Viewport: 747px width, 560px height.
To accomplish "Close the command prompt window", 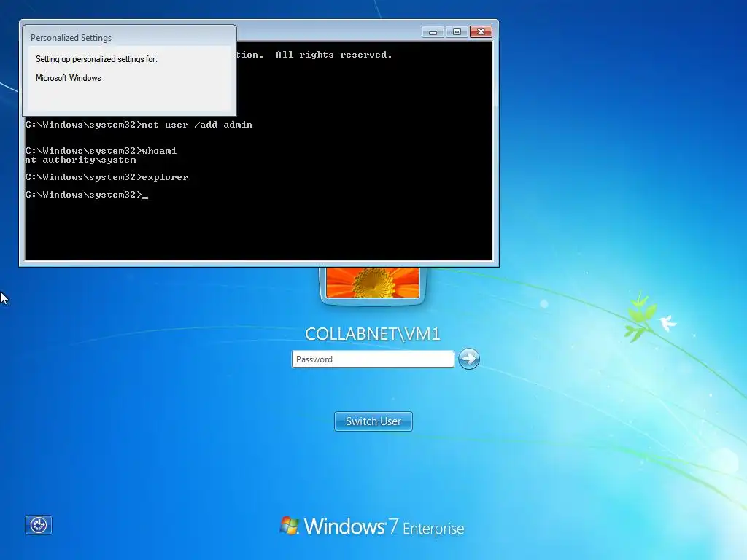I will (x=481, y=32).
